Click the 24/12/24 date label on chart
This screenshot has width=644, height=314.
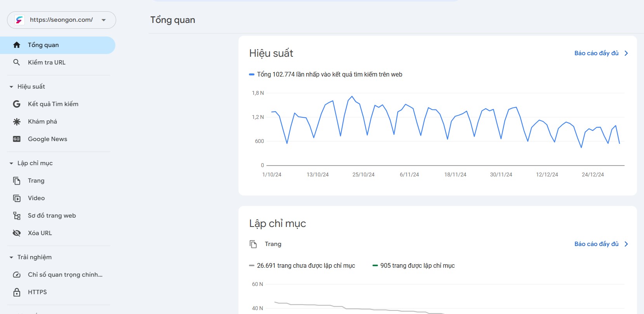[593, 175]
